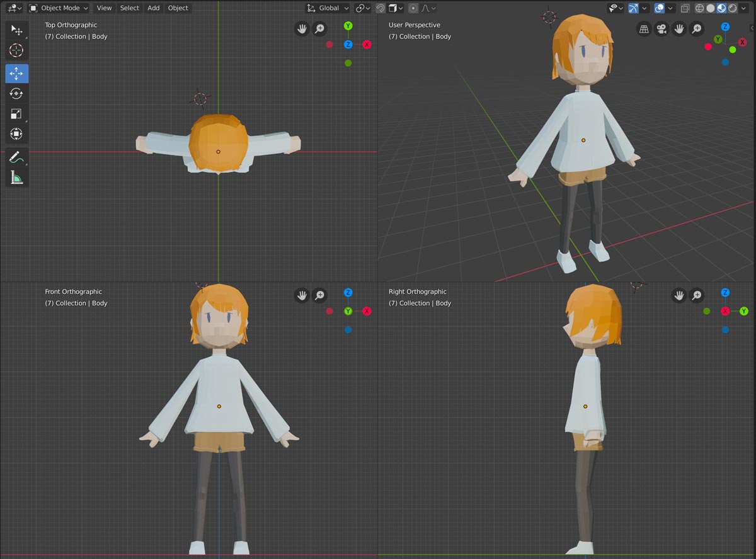Image resolution: width=756 pixels, height=559 pixels.
Task: Select the Scale tool
Action: pos(16,114)
